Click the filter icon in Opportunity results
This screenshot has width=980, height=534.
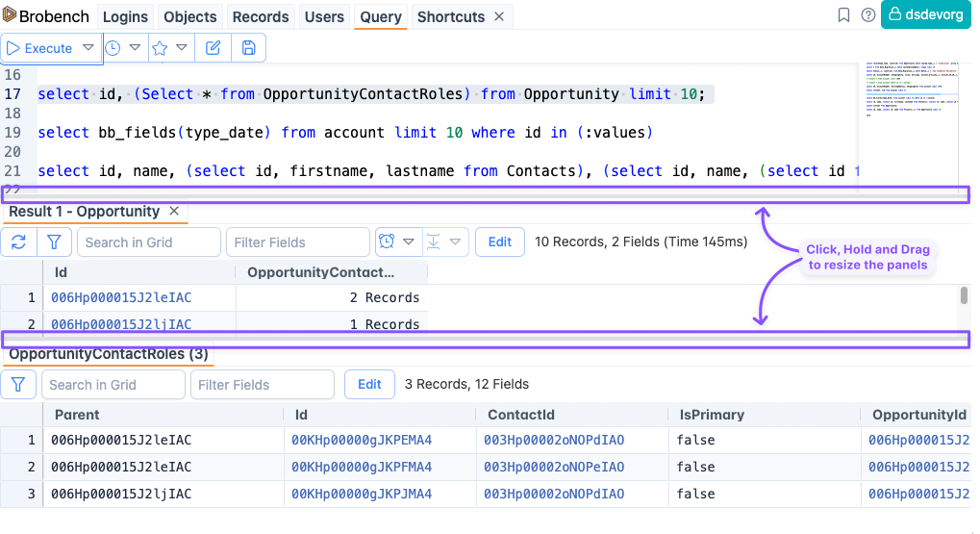(55, 242)
